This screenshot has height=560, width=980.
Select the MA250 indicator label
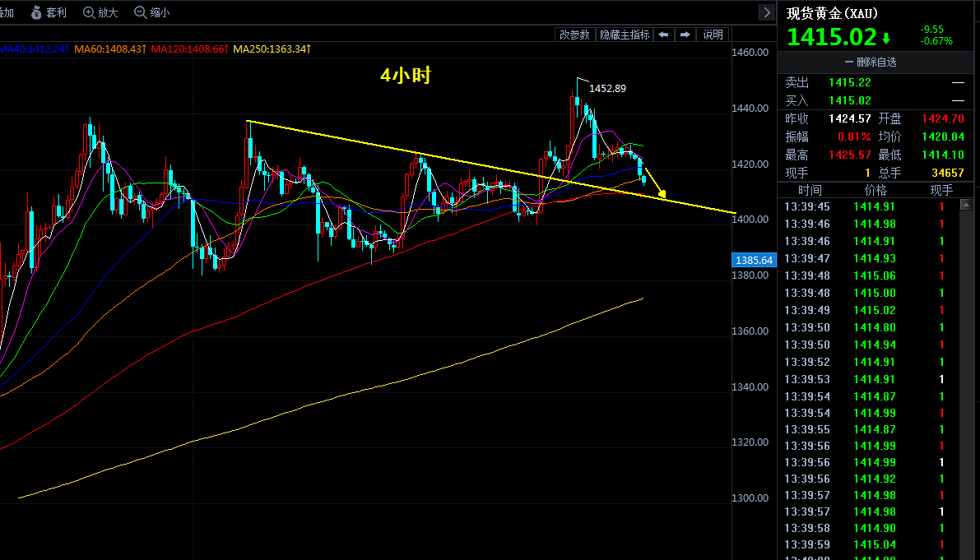[x=272, y=49]
